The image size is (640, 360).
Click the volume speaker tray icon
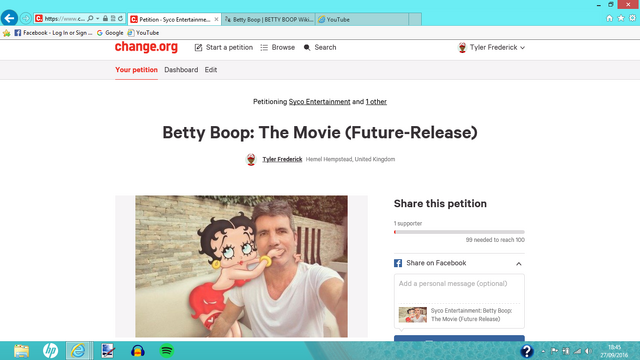[x=588, y=351]
